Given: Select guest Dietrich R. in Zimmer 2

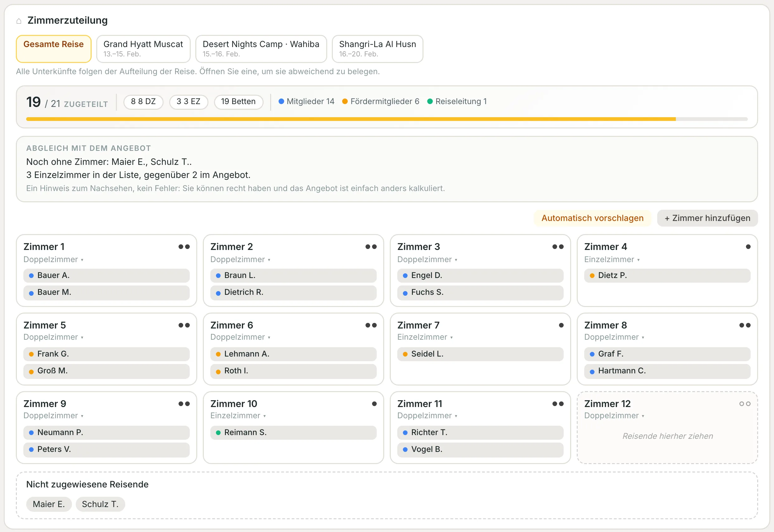Looking at the screenshot, I should tap(293, 293).
